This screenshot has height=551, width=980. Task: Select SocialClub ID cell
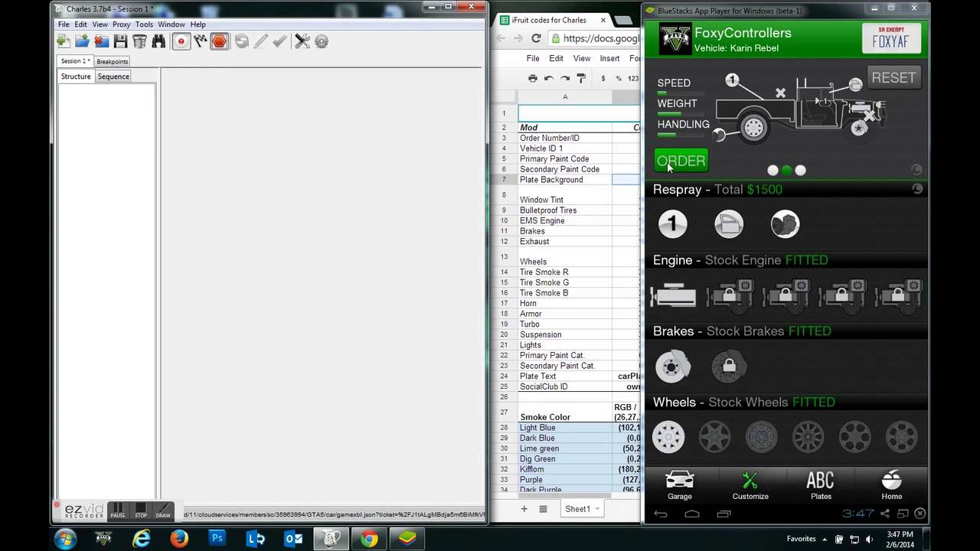coord(565,386)
